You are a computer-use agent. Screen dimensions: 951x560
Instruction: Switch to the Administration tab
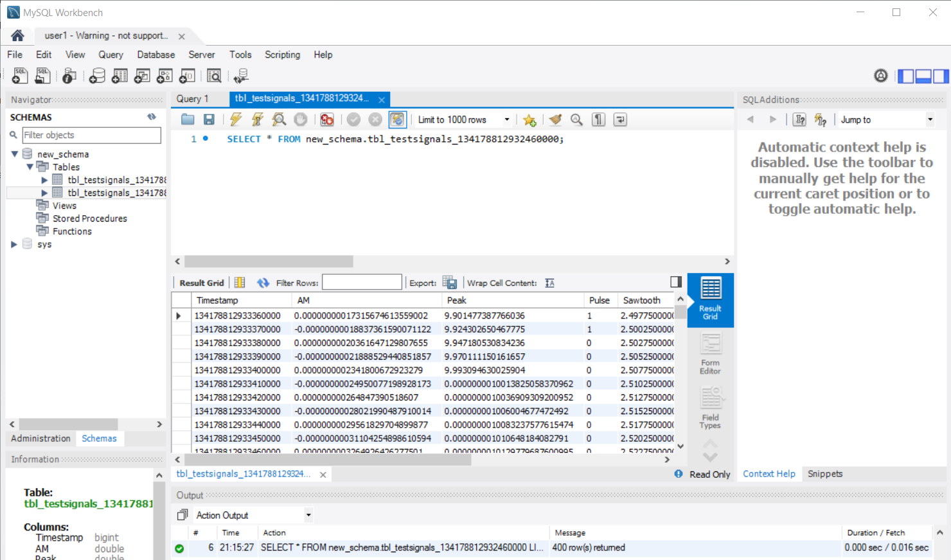click(40, 438)
